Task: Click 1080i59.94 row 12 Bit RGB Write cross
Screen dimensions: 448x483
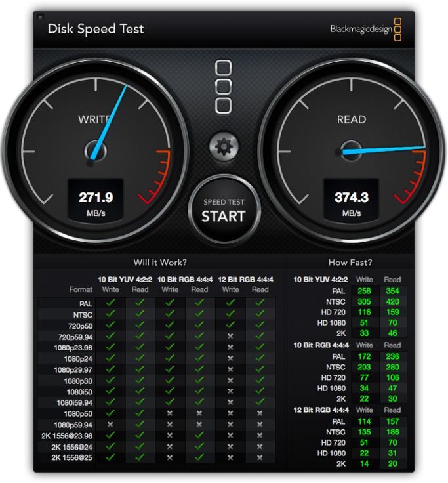Action: [x=230, y=402]
